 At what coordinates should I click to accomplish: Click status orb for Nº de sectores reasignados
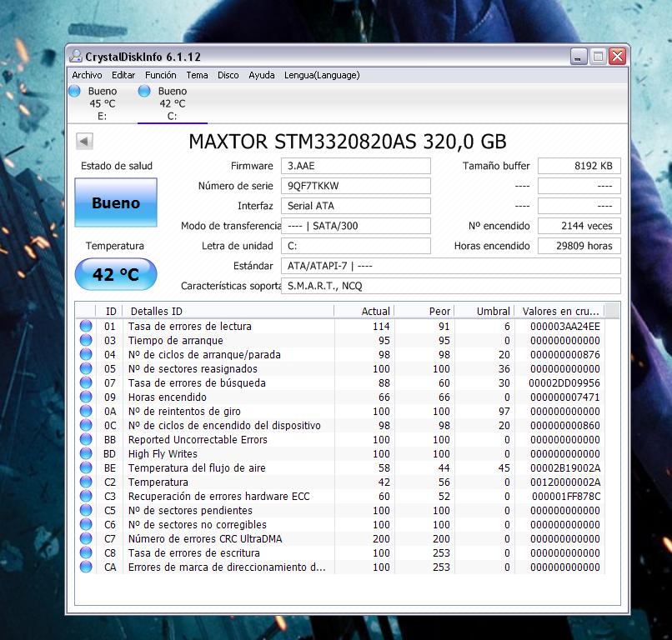click(x=86, y=369)
